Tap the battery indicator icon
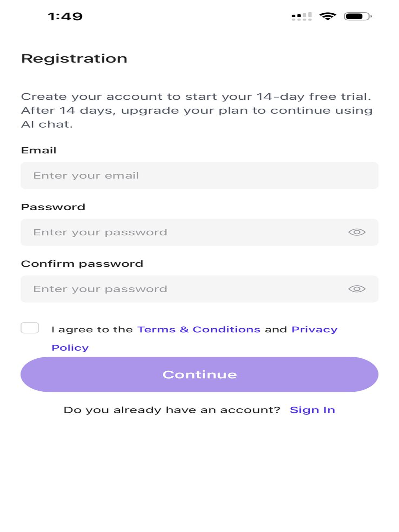This screenshot has height=532, width=399. coord(358,16)
